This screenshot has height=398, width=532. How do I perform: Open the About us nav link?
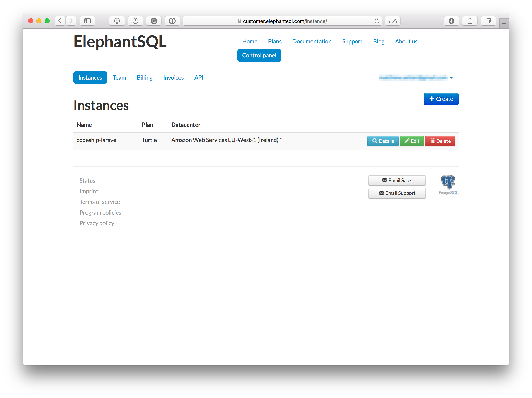(406, 41)
